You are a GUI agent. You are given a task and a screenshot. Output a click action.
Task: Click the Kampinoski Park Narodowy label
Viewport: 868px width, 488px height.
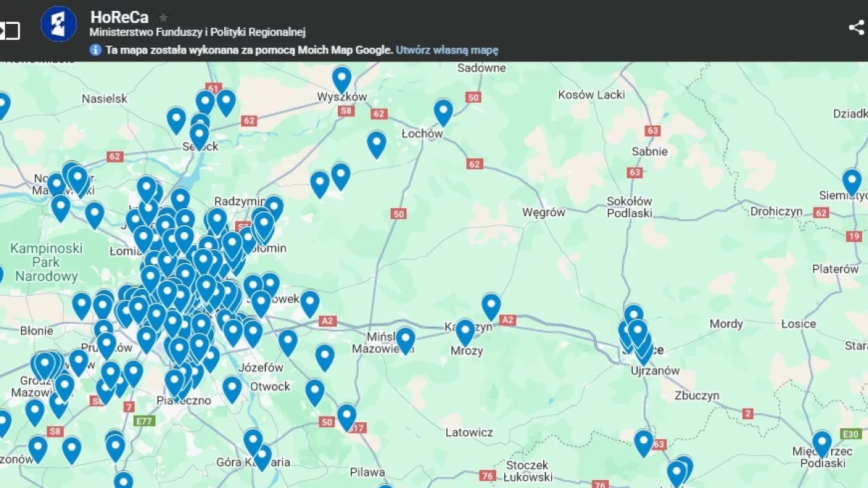pyautogui.click(x=46, y=262)
